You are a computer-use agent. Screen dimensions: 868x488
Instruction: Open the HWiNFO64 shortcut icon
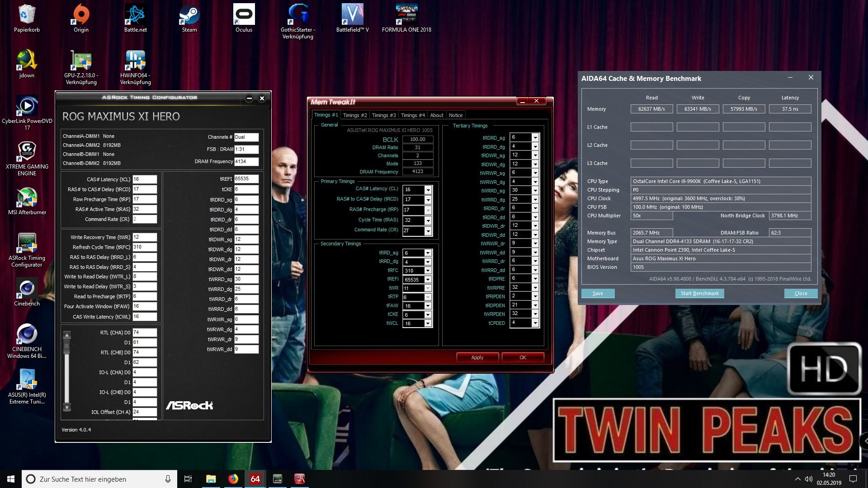[135, 68]
